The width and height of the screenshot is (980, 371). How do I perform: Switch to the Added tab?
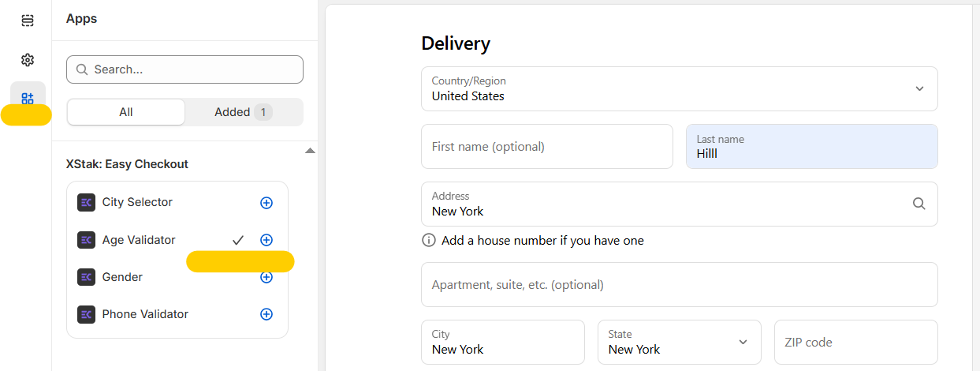tap(243, 112)
